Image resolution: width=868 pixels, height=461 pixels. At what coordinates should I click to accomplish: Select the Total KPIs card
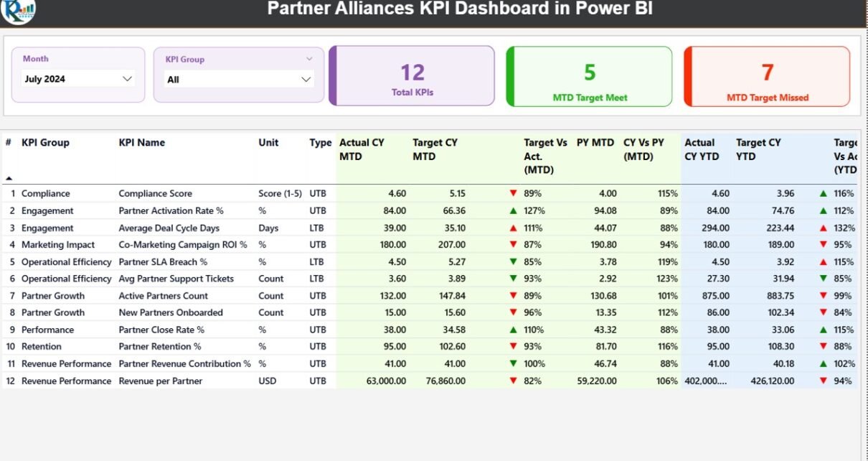(413, 77)
